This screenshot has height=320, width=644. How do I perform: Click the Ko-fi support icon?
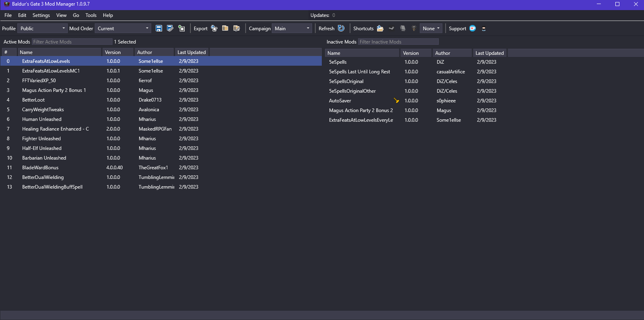click(x=473, y=28)
